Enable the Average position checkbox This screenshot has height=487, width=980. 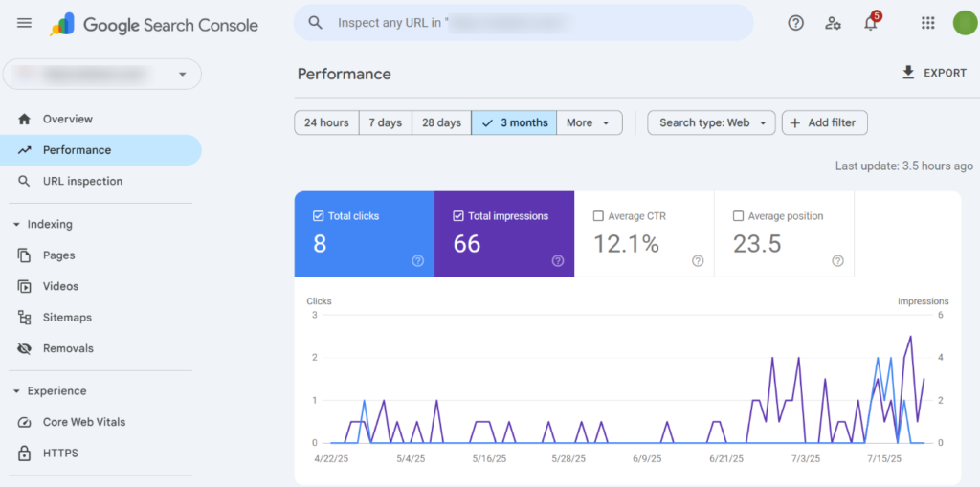point(738,216)
